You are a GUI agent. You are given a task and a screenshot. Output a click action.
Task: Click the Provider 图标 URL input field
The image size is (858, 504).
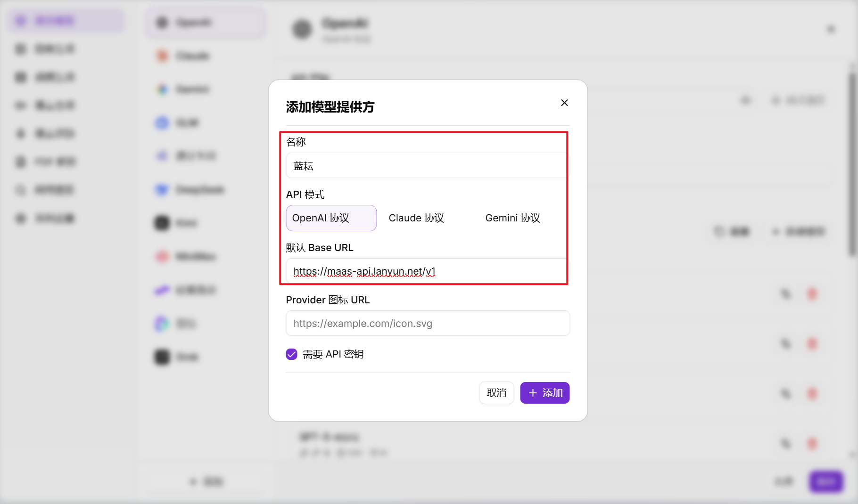(x=428, y=324)
